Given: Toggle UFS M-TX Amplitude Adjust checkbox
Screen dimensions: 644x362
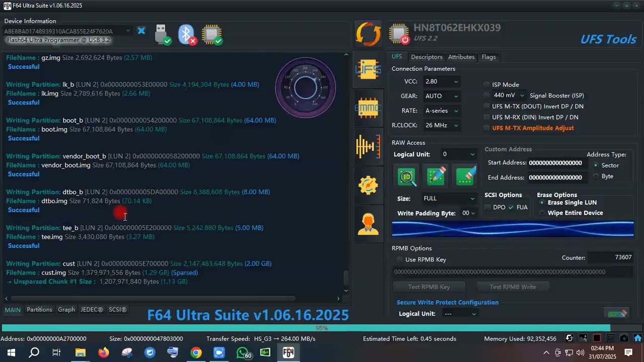Looking at the screenshot, I should click(487, 128).
